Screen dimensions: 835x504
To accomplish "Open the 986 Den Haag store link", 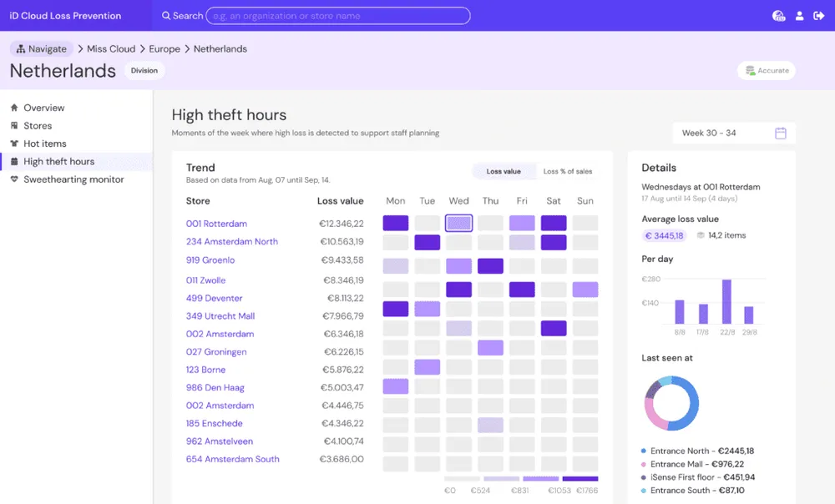I will point(215,387).
